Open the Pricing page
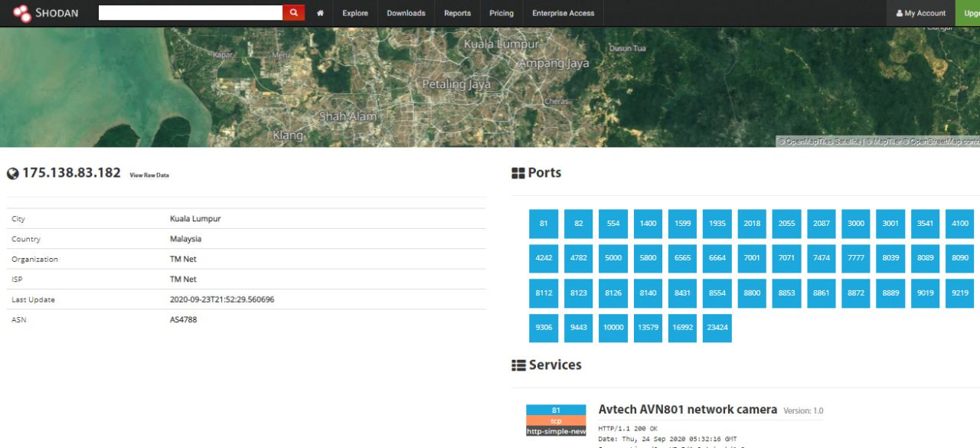 (x=501, y=13)
